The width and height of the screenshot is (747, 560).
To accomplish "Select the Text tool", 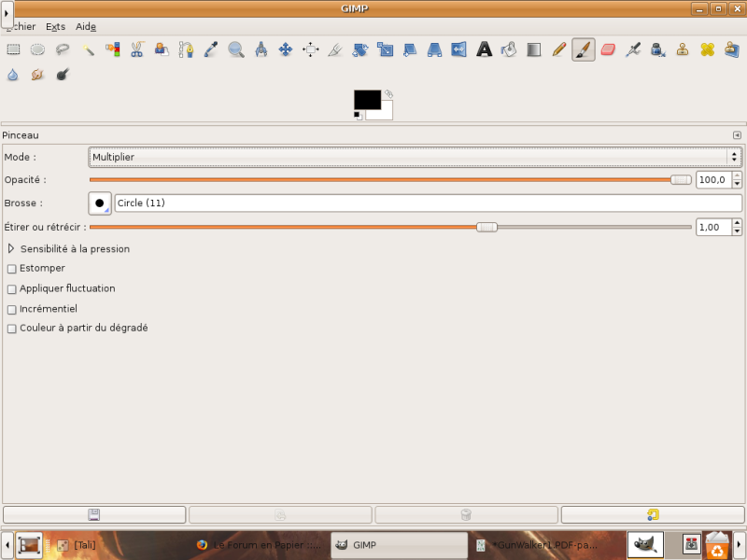I will click(x=484, y=49).
